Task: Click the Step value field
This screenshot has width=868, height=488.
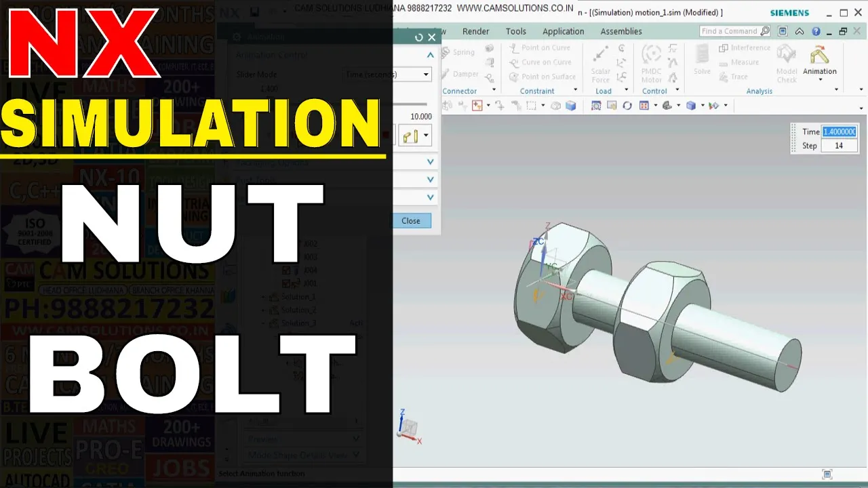Action: [839, 146]
